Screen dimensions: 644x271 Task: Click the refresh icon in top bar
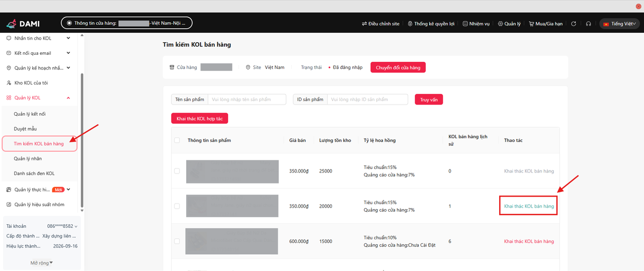(573, 24)
